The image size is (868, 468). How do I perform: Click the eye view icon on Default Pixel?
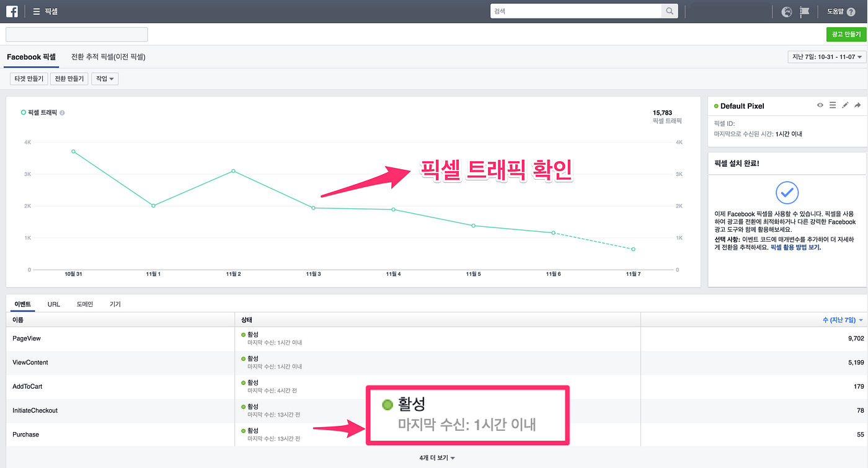(x=820, y=105)
